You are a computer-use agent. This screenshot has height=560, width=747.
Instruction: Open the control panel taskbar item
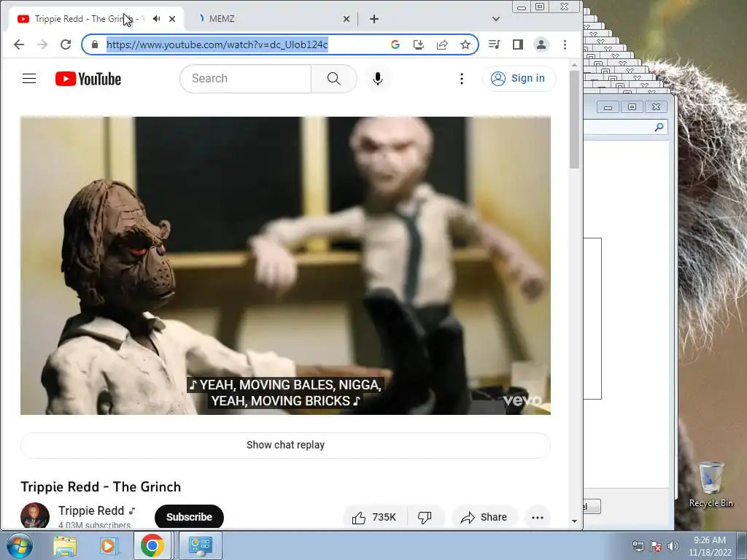coord(201,545)
